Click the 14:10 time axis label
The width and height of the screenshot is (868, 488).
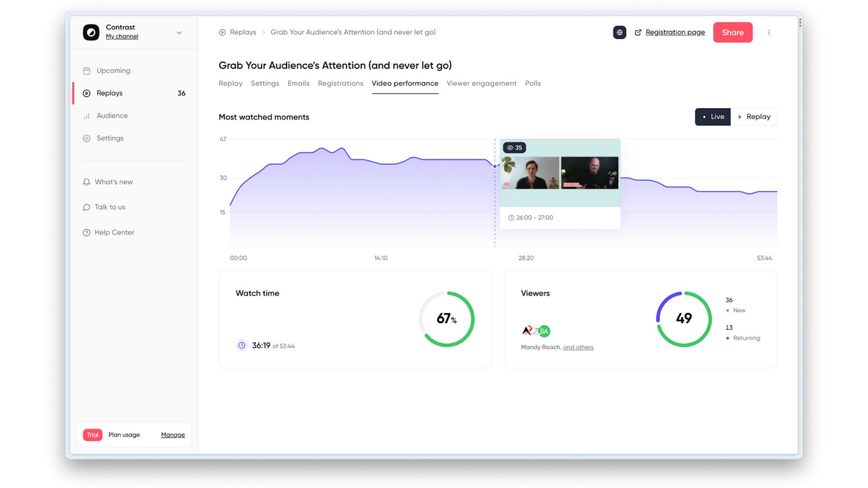(x=381, y=258)
